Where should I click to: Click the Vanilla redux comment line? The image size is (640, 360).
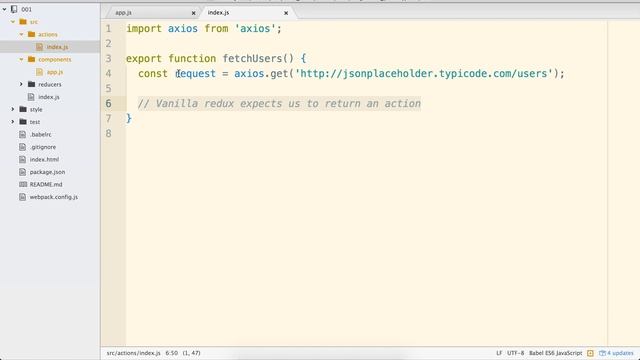(279, 104)
